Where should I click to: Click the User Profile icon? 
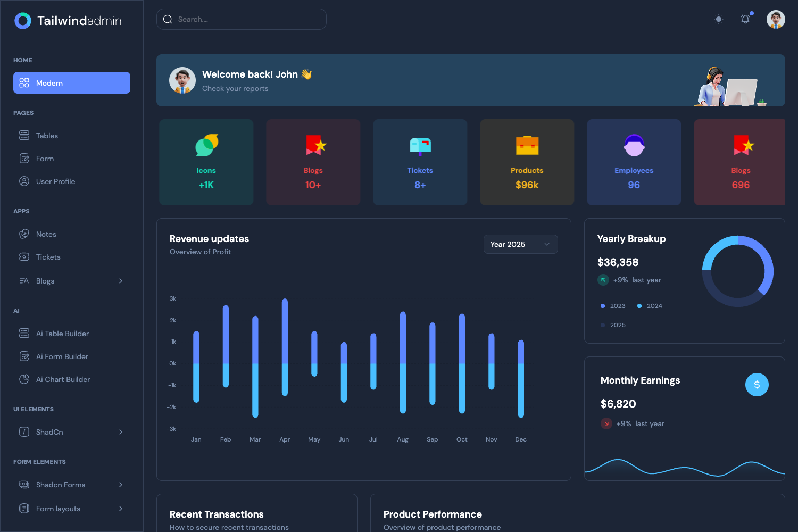point(24,181)
